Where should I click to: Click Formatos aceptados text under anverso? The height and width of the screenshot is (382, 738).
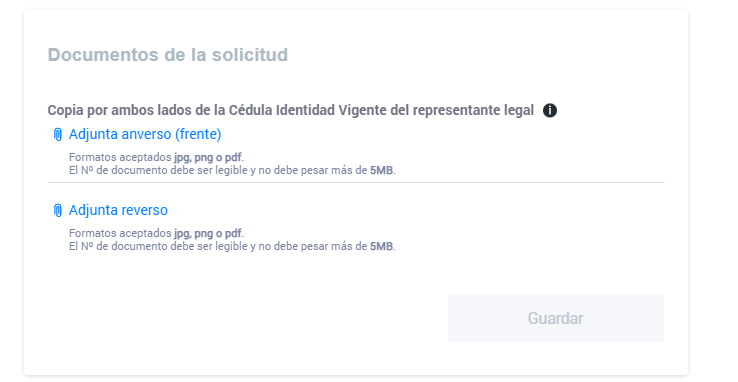(x=120, y=157)
